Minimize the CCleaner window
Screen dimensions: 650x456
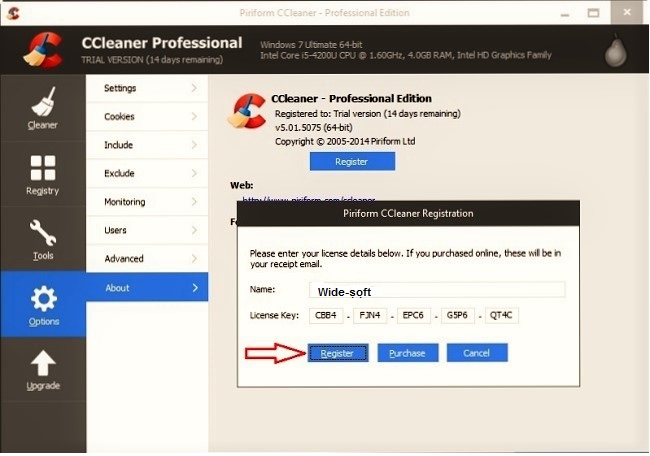564,13
